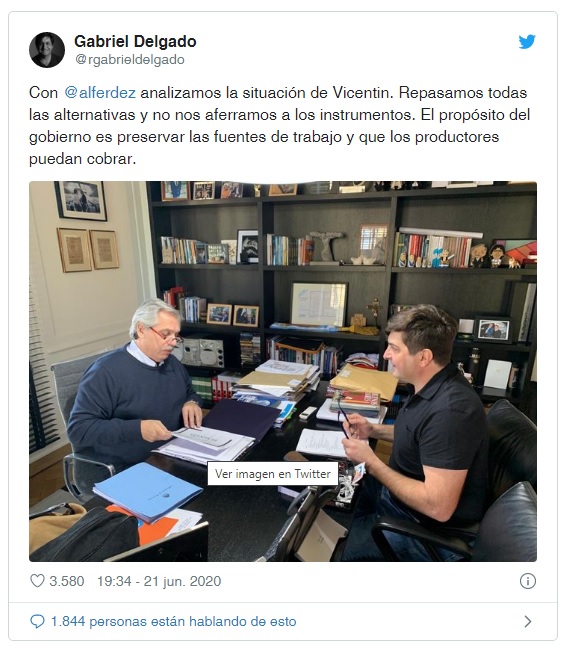Click the Twitter bird logo

(527, 41)
